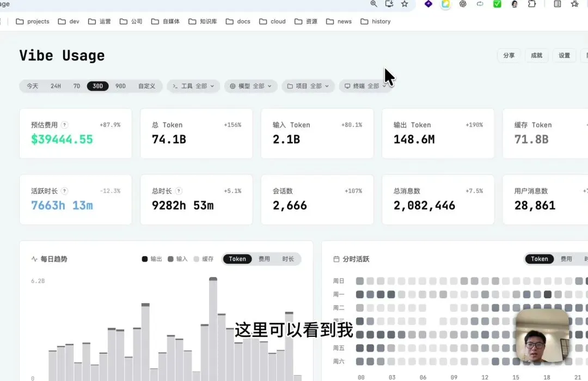This screenshot has height=381, width=588.
Task: Open the docs bookmark folder
Action: tap(238, 21)
